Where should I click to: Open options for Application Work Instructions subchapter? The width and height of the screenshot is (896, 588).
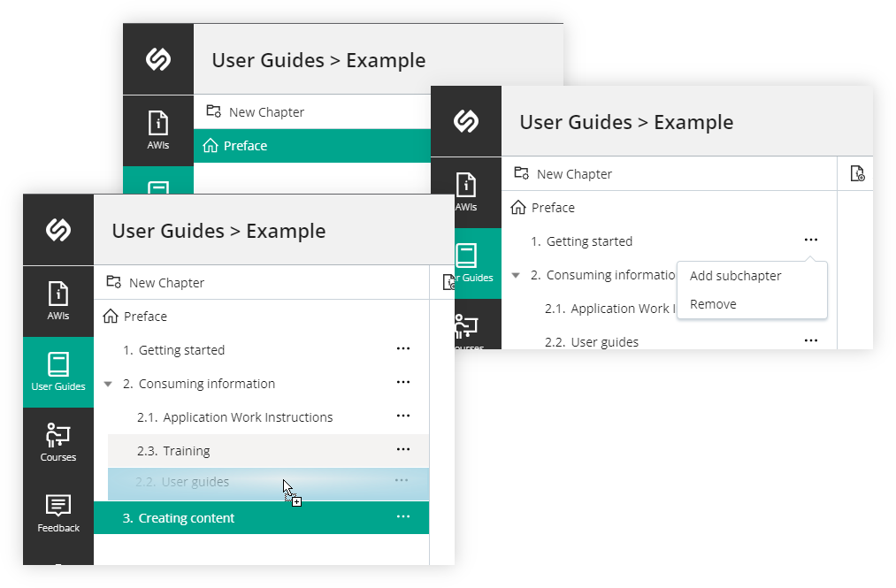pos(403,416)
